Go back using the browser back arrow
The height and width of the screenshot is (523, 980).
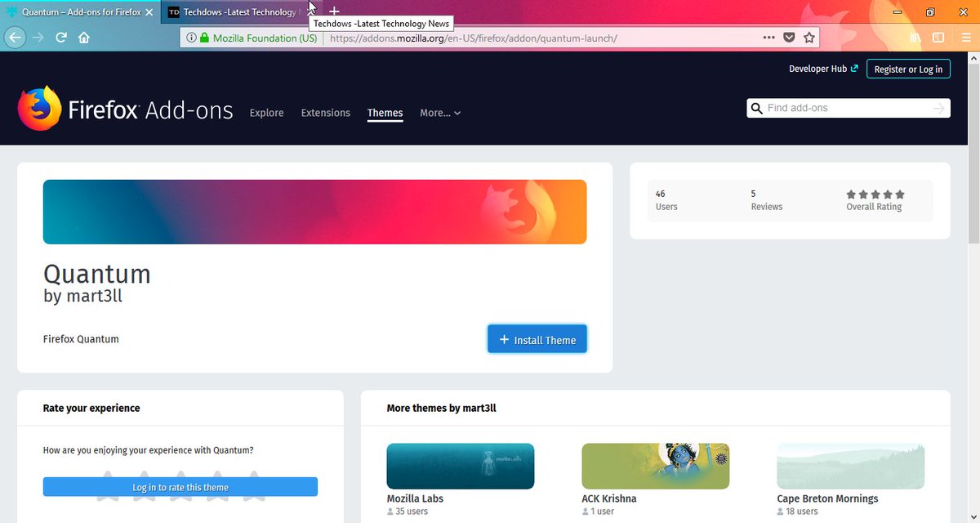[x=14, y=38]
